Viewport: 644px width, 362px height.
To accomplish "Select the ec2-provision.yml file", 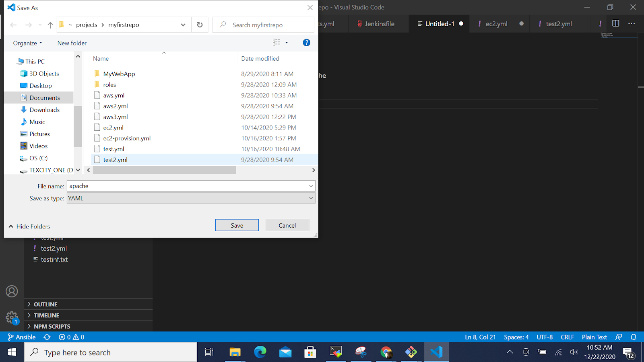I will [127, 138].
